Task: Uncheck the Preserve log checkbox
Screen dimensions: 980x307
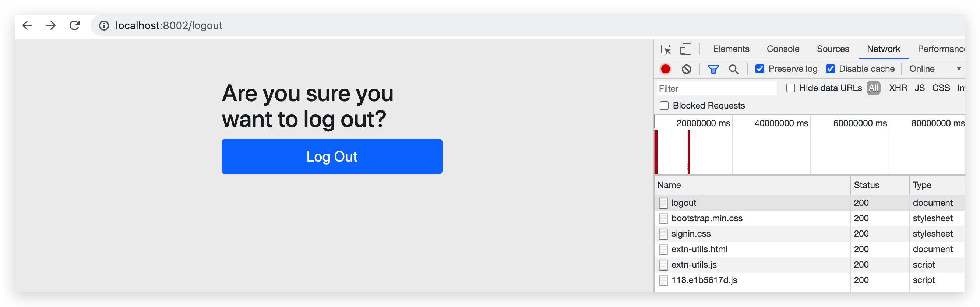Action: pyautogui.click(x=760, y=69)
